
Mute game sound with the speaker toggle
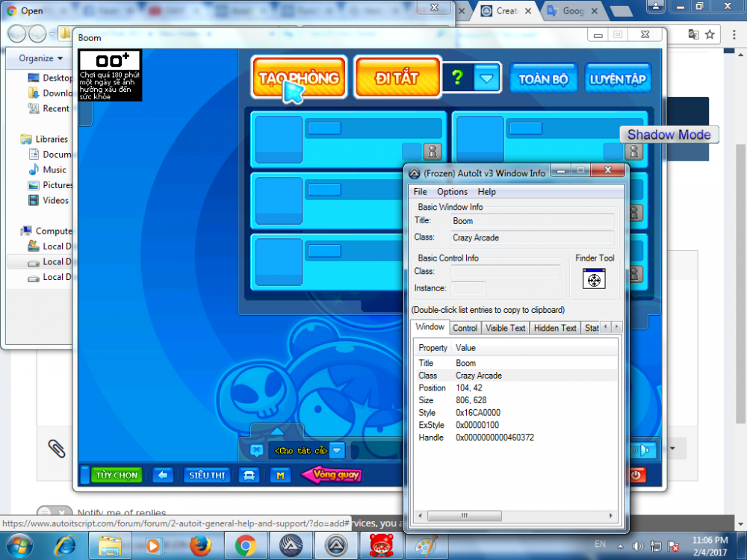coord(643,451)
